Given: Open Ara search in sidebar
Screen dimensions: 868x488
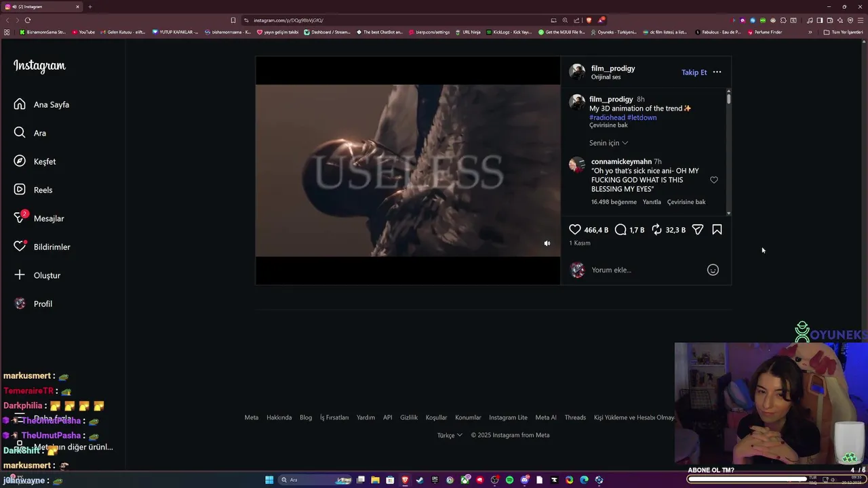Looking at the screenshot, I should tap(30, 133).
